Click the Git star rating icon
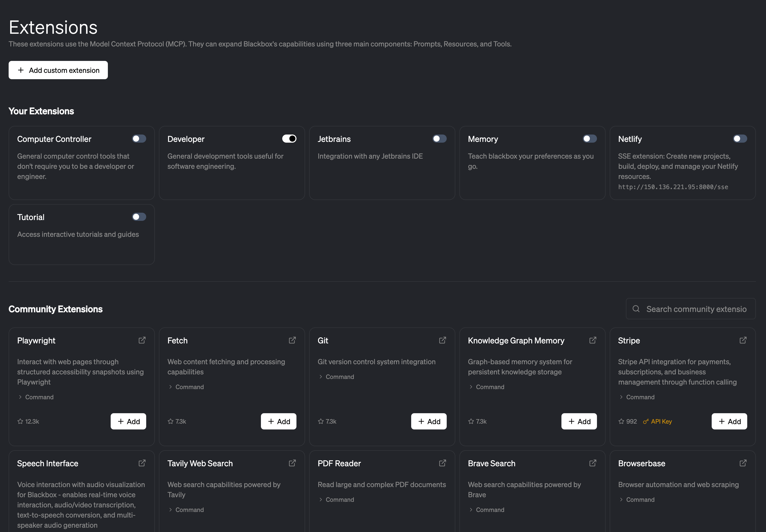This screenshot has height=532, width=766. (321, 421)
